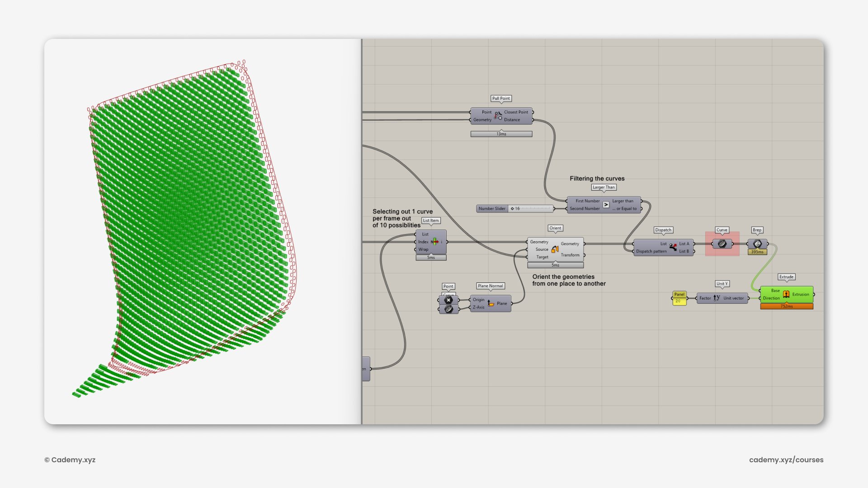
Task: Click the Target input on Orient
Action: [x=542, y=257]
